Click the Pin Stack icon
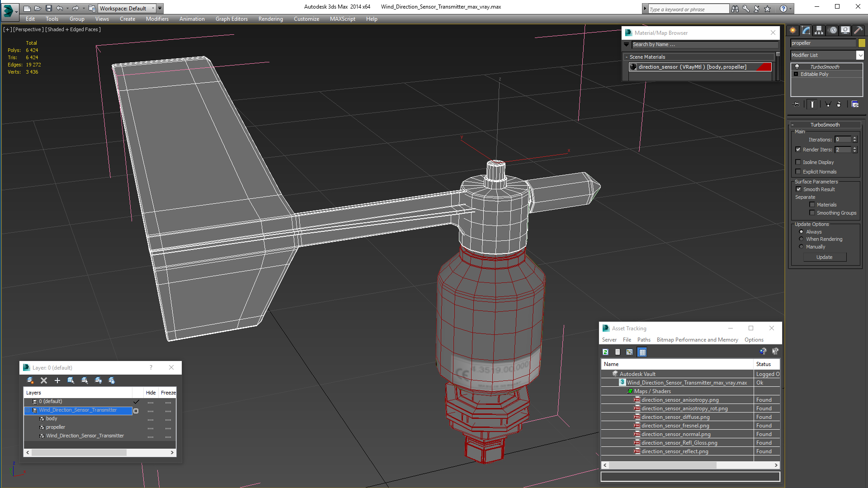 (797, 104)
